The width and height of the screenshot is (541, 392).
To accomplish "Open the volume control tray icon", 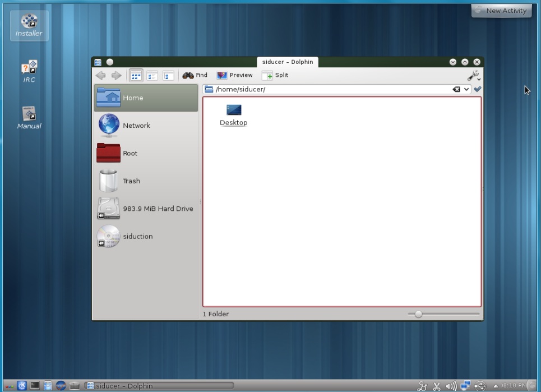I will [451, 386].
